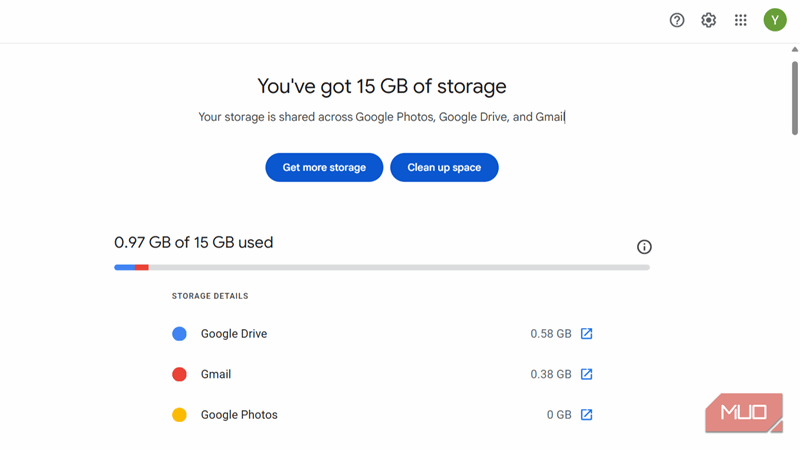
Task: Click the yellow Google Photos color dot
Action: tap(179, 414)
